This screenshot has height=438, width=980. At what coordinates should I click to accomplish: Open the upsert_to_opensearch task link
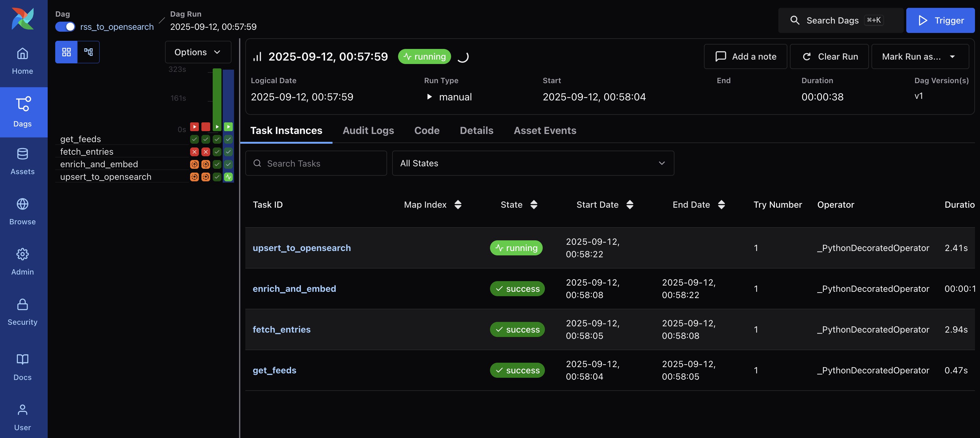point(302,248)
